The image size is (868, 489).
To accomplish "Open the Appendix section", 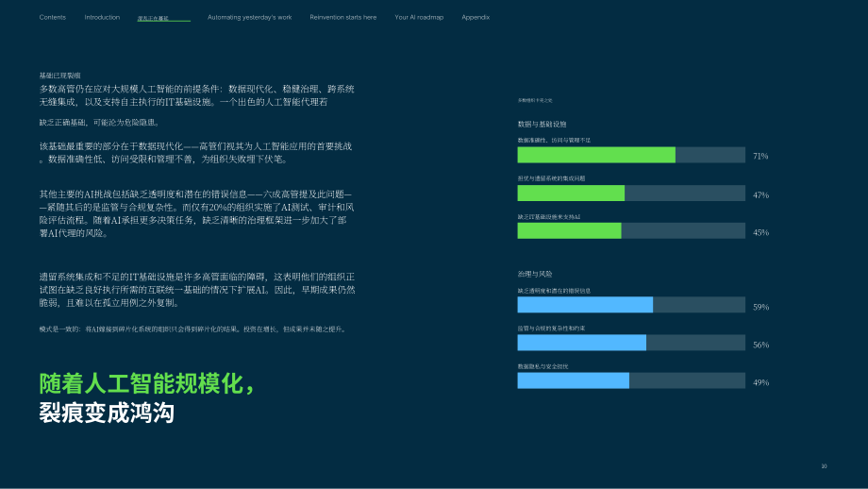I will [x=476, y=17].
